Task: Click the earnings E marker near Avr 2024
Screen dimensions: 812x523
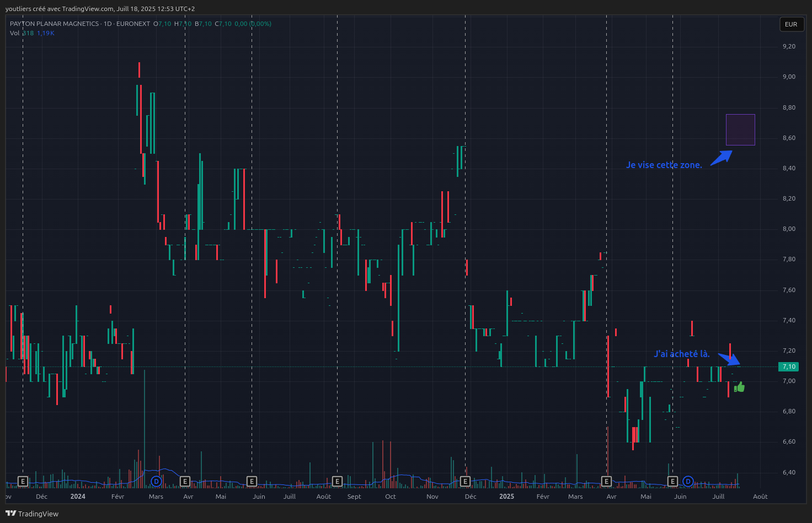Action: [185, 482]
